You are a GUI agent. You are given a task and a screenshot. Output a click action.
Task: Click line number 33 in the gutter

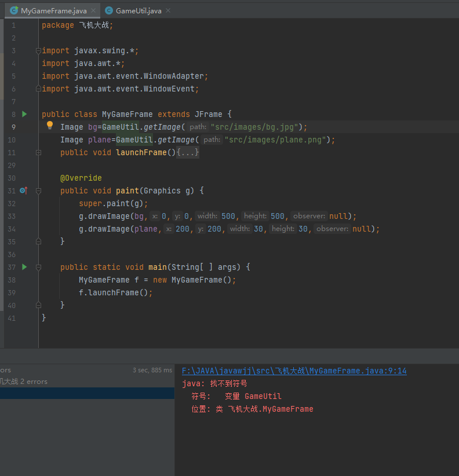(x=12, y=216)
